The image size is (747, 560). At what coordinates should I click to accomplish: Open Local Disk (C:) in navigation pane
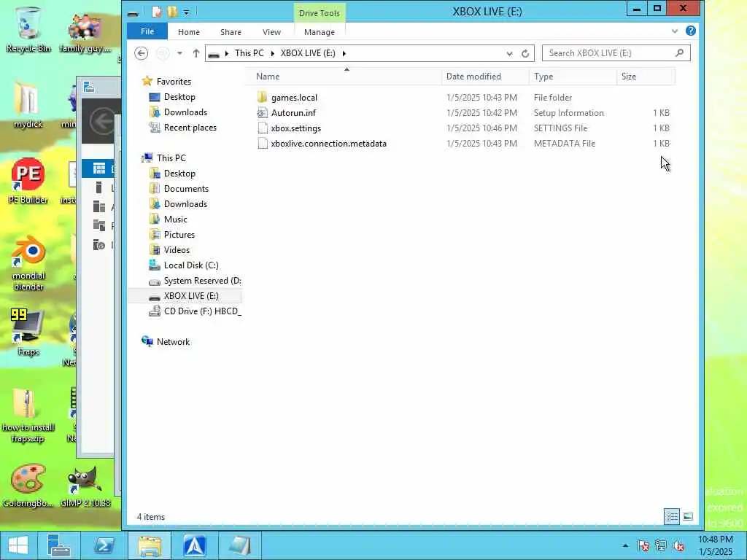191,265
